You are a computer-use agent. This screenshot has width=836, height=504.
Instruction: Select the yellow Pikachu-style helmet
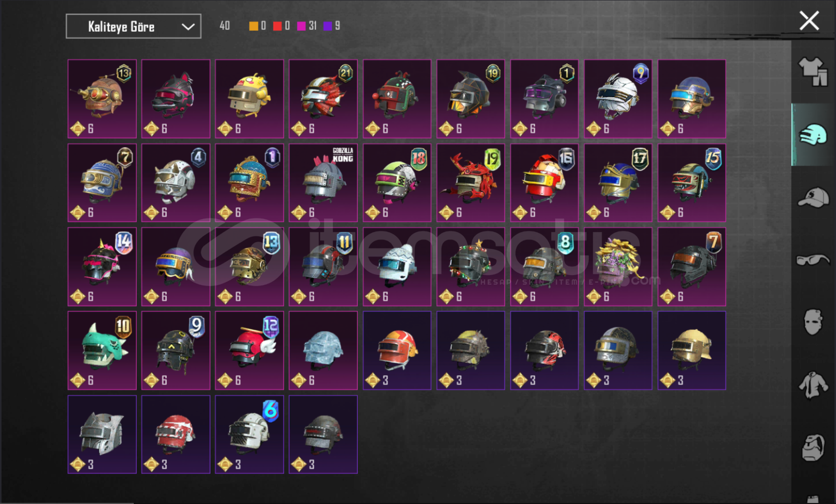(x=249, y=99)
